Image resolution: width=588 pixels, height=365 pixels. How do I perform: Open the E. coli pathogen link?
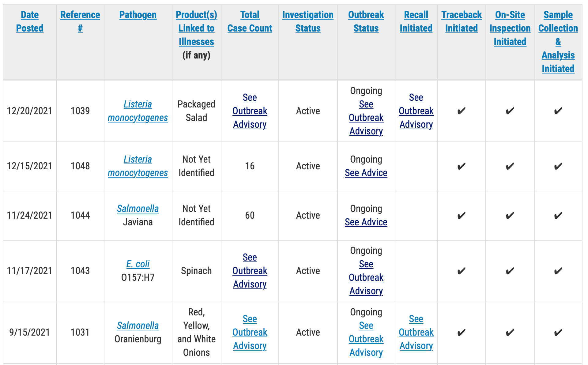[138, 264]
